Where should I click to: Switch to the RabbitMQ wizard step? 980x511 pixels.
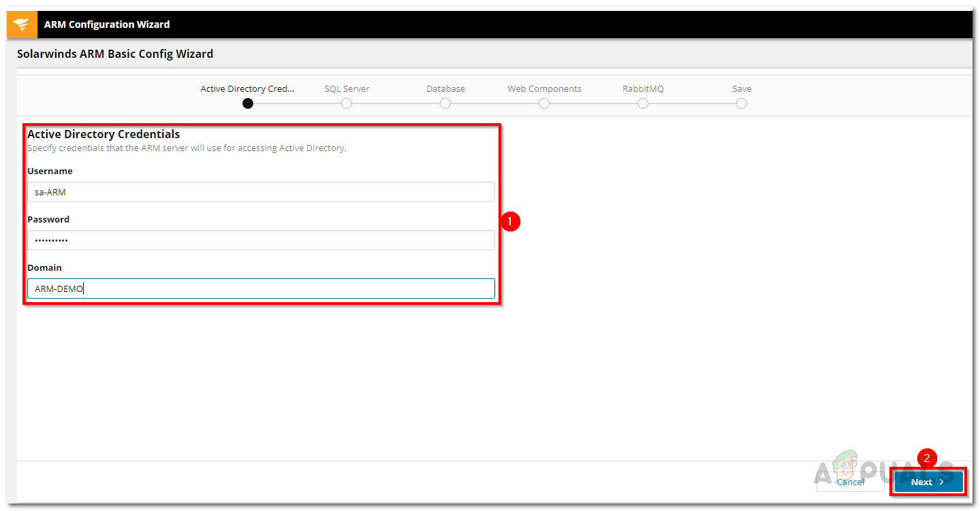(x=643, y=103)
